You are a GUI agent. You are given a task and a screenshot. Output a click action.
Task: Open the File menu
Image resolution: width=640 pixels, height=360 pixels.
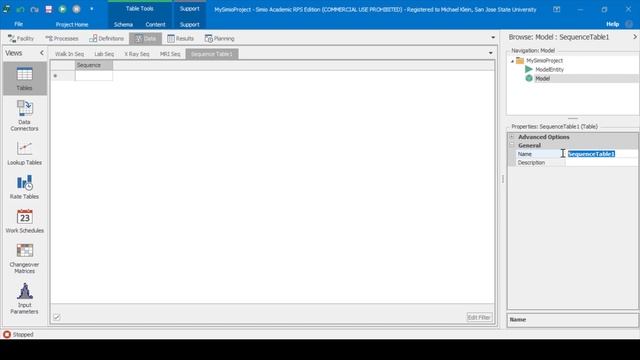click(x=18, y=24)
